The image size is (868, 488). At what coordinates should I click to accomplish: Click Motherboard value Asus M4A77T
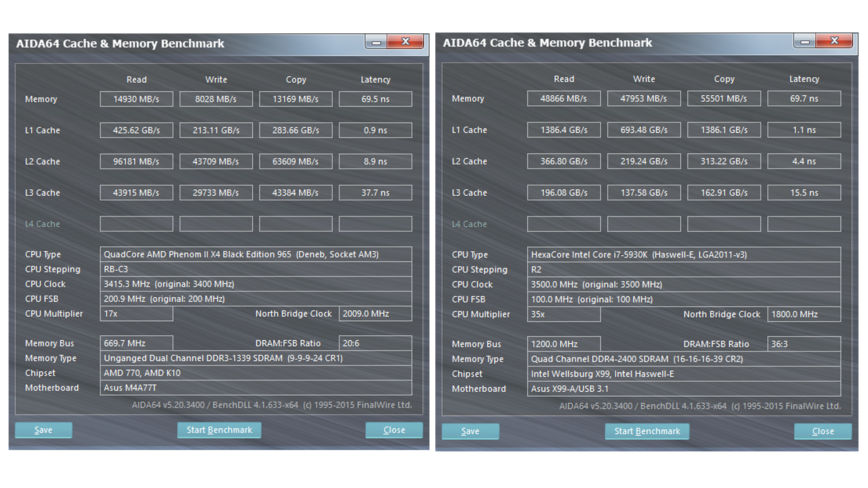click(x=256, y=388)
